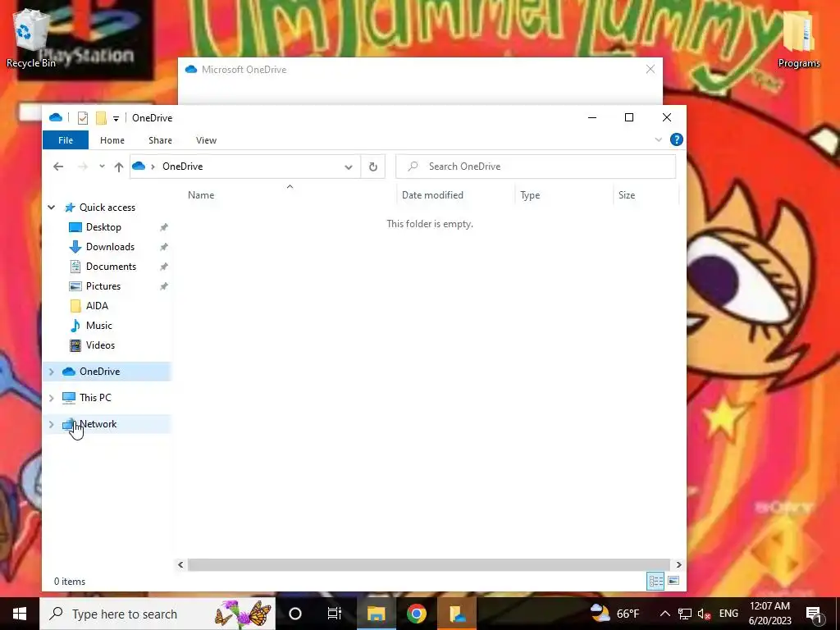Open the Windows Start menu
The height and width of the screenshot is (630, 840).
click(20, 614)
